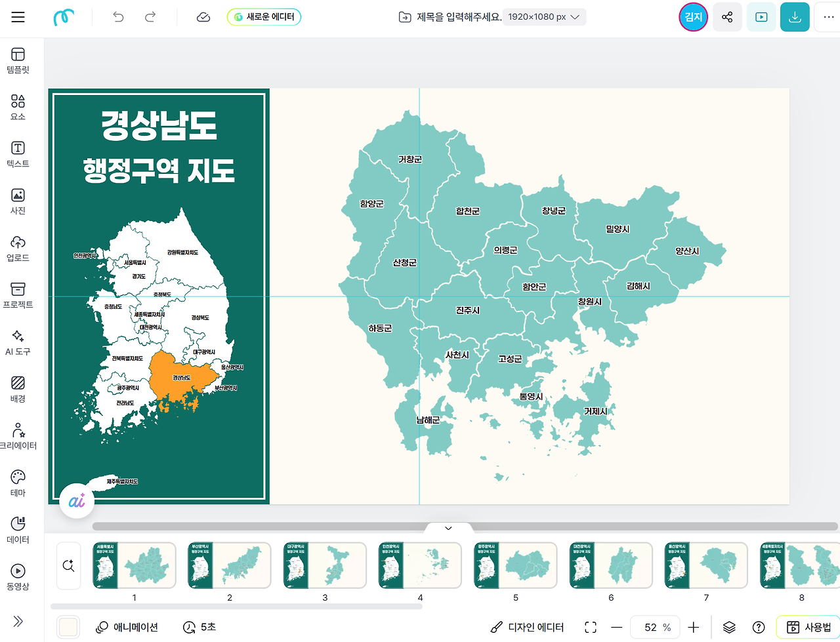
Task: Select page thumbnail 3
Action: pyautogui.click(x=325, y=565)
